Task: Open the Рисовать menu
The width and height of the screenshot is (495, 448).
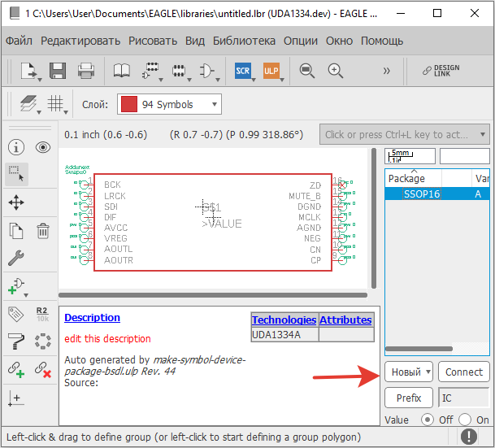Action: tap(153, 41)
